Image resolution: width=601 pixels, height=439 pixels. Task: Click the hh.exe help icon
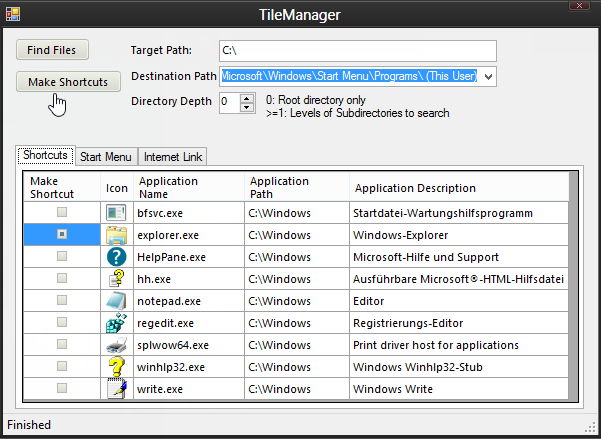coord(117,279)
